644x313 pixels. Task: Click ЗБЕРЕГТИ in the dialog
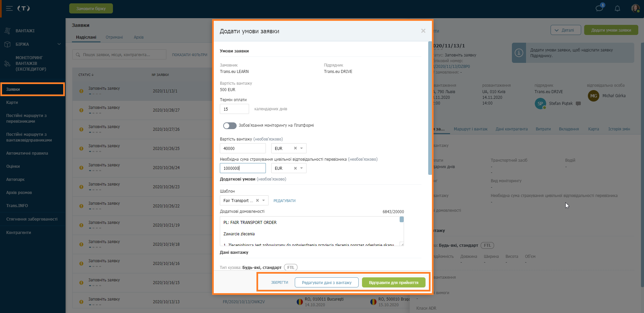tap(280, 282)
